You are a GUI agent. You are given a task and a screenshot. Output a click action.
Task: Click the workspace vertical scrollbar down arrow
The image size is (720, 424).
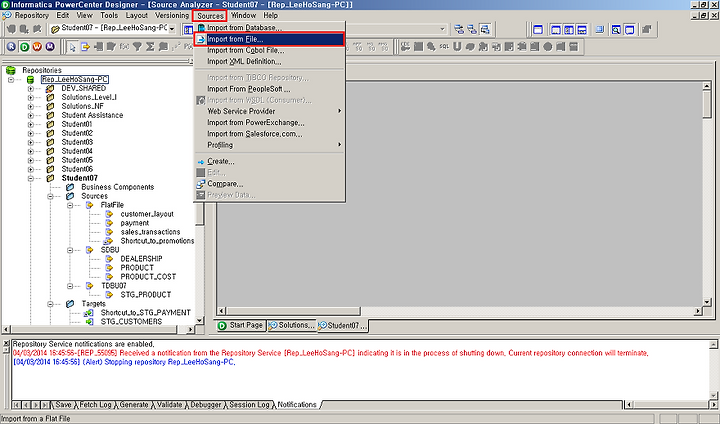click(x=707, y=302)
